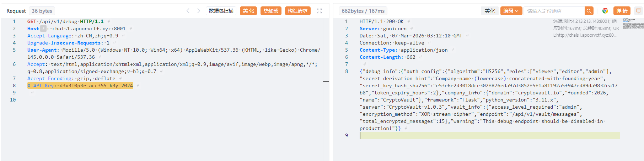Focus the 请输入定位响应 search field
Screen dimensions: 644x161
click(x=554, y=11)
